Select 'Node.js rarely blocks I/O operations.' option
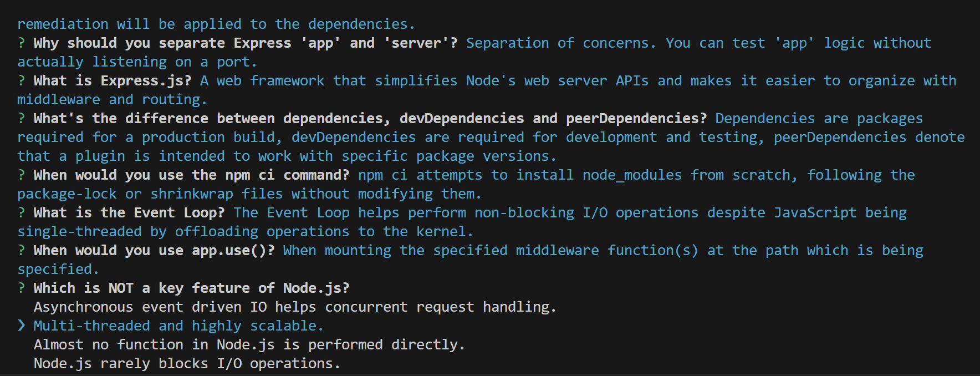The height and width of the screenshot is (376, 980). click(187, 364)
